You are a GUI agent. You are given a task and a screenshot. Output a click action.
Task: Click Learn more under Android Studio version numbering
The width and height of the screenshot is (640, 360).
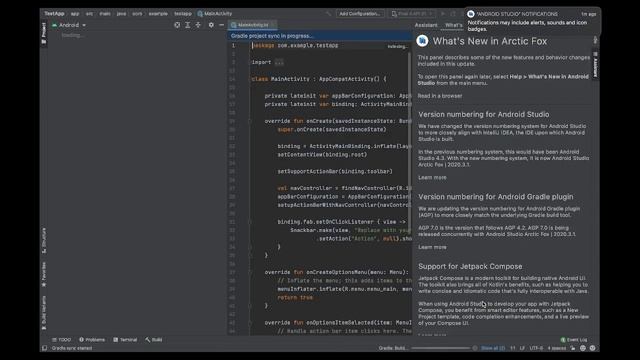click(x=432, y=178)
